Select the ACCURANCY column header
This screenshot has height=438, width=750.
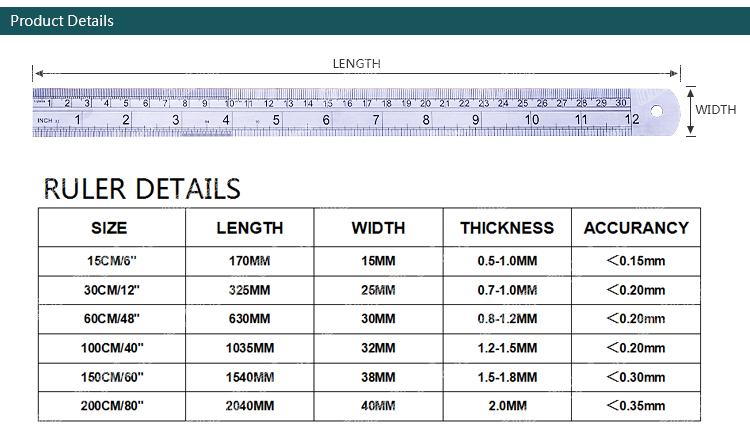[x=636, y=228]
